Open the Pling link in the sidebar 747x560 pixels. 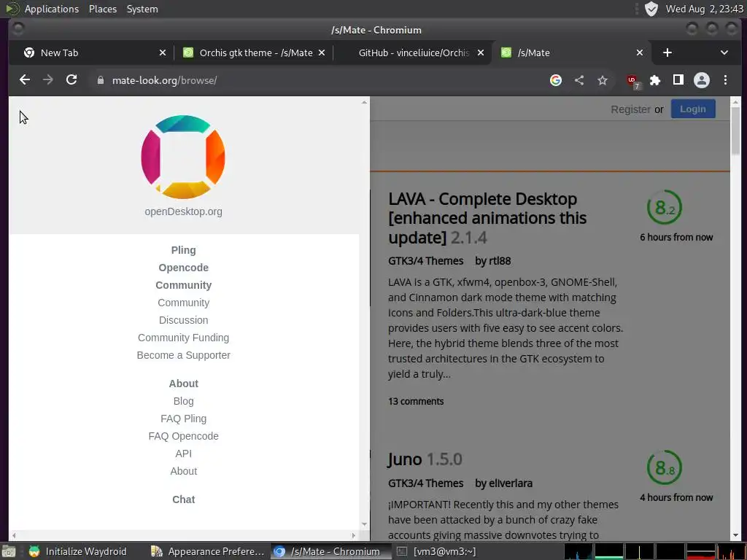pyautogui.click(x=183, y=250)
